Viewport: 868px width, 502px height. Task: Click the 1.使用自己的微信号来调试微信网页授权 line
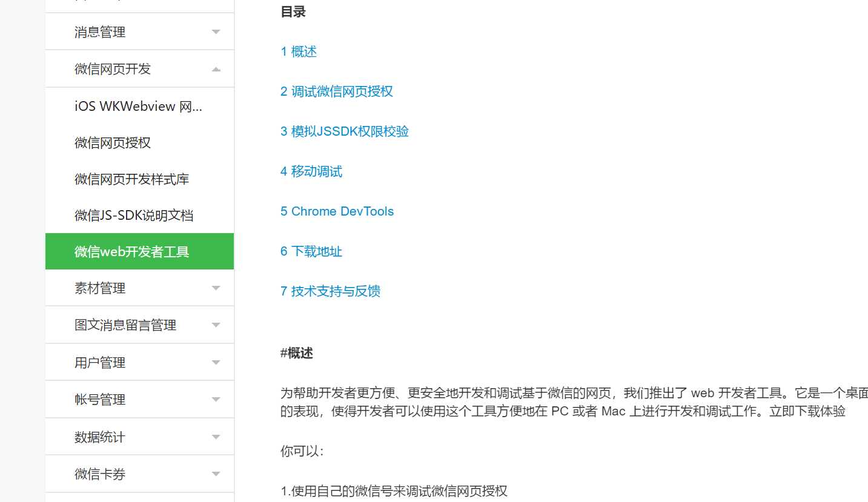[x=394, y=491]
